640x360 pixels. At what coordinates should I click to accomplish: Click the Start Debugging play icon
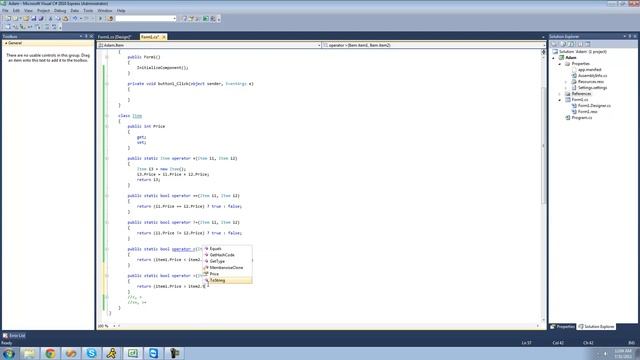[x=100, y=18]
